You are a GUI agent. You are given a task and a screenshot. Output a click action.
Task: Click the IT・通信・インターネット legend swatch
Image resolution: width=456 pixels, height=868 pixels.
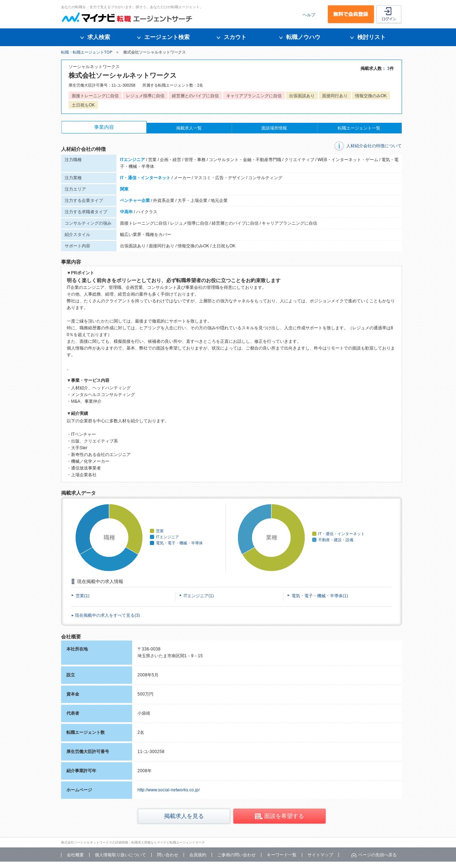point(314,534)
